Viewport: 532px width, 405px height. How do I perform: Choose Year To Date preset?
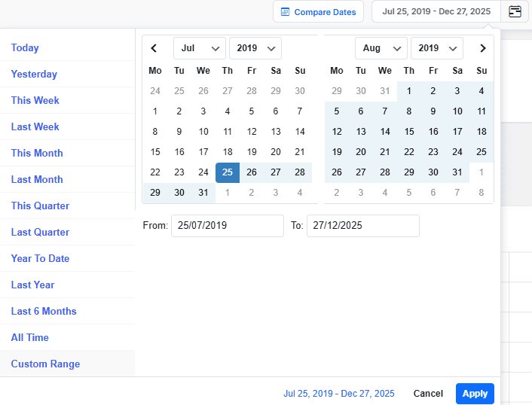[x=68, y=259]
